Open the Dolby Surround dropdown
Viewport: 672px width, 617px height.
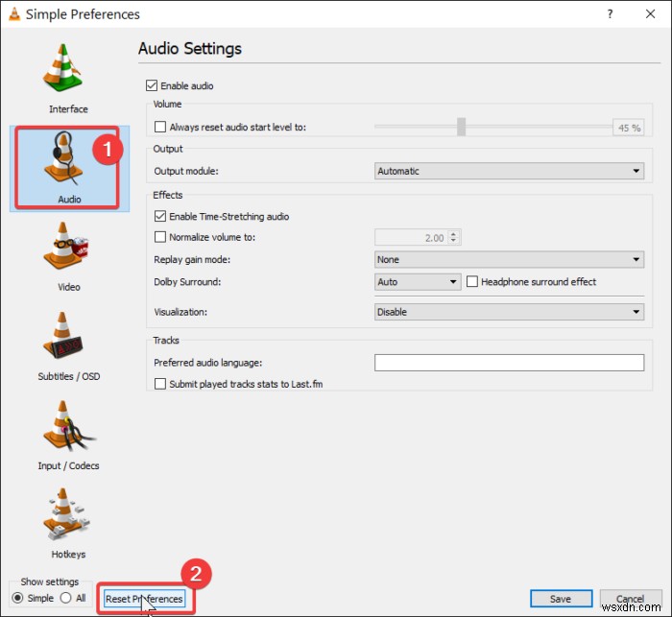tap(418, 281)
